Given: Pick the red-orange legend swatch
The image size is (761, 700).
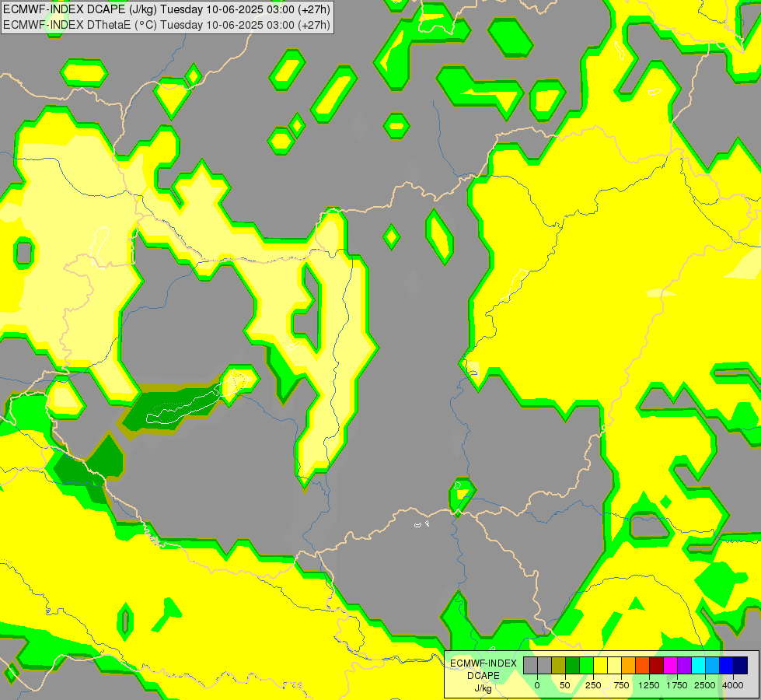Looking at the screenshot, I should [643, 666].
